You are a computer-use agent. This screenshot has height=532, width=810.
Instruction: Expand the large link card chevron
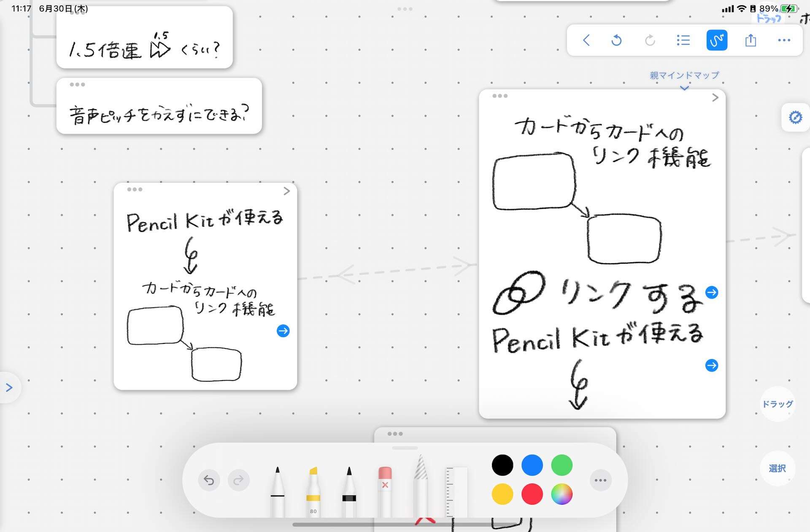[x=715, y=98]
